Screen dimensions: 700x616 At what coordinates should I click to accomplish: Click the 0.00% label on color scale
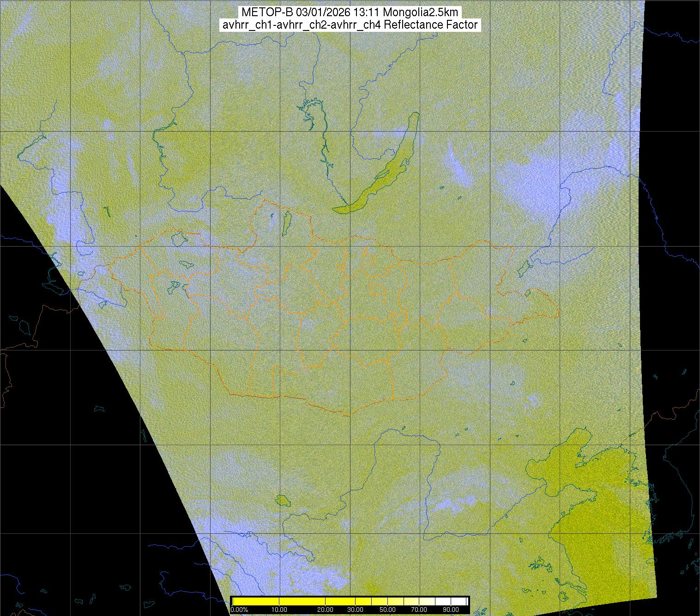click(x=239, y=610)
